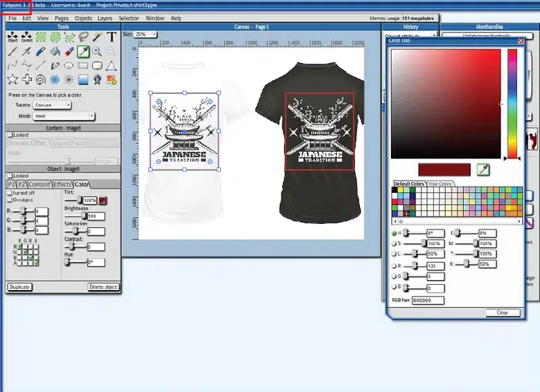Select the Zoom In magnifier tool
Screen dimensions: 540x392
click(97, 51)
